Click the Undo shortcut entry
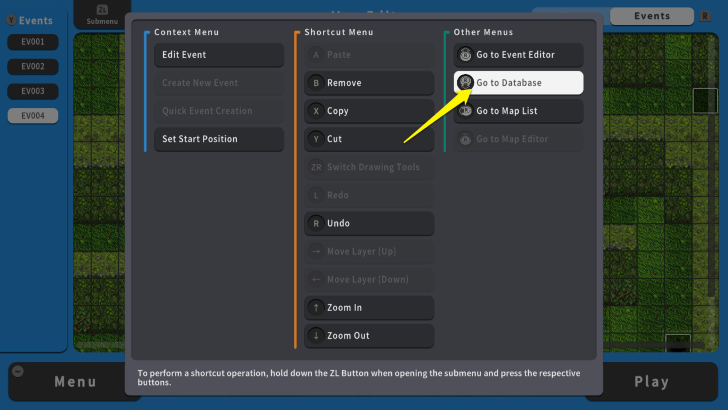The width and height of the screenshot is (728, 410). [369, 223]
